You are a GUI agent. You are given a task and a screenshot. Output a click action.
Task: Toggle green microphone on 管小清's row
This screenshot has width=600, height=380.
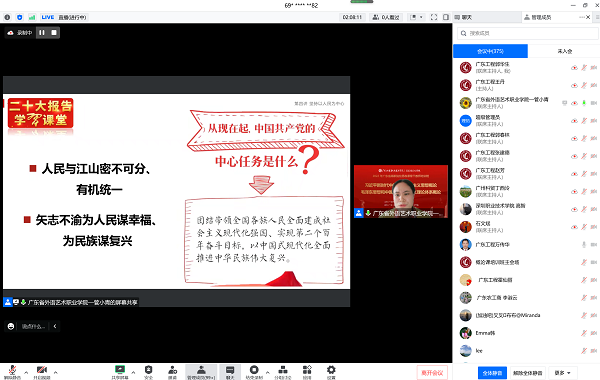[x=584, y=103]
